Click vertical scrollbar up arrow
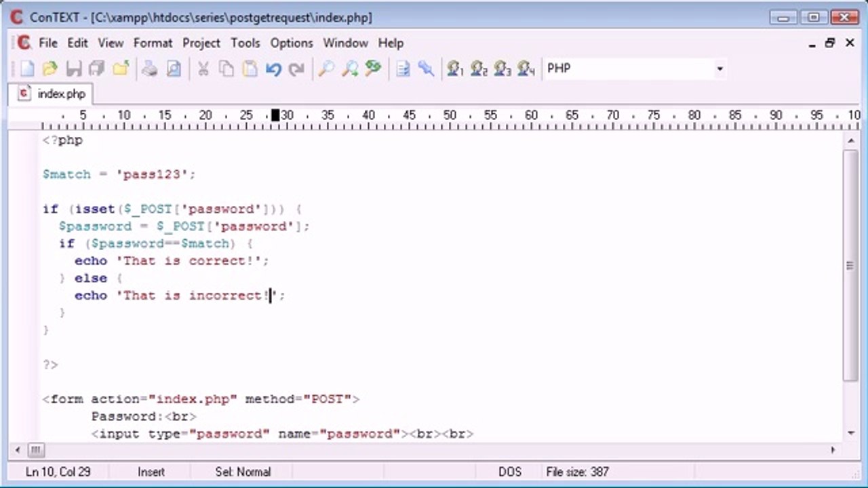This screenshot has height=488, width=868. point(850,140)
